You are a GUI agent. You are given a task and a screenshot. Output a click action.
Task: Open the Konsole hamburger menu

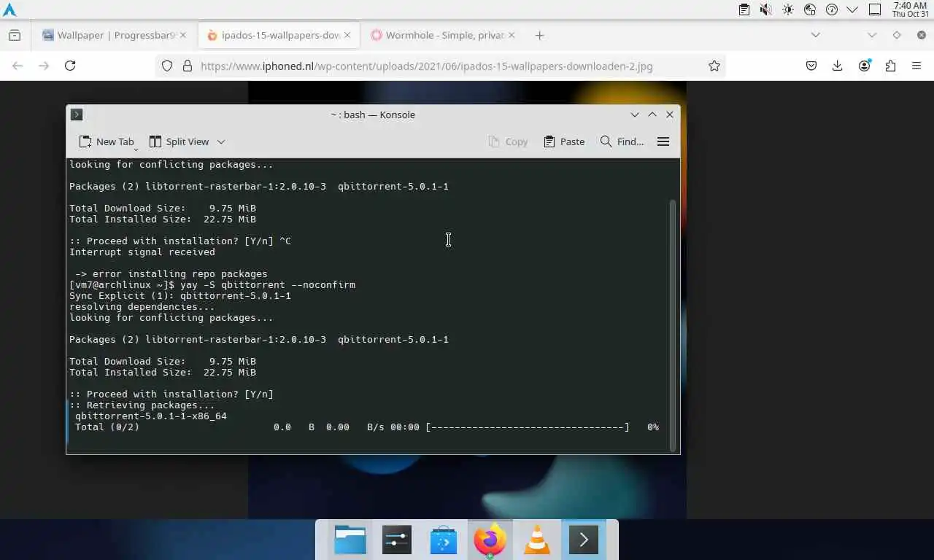click(x=663, y=141)
